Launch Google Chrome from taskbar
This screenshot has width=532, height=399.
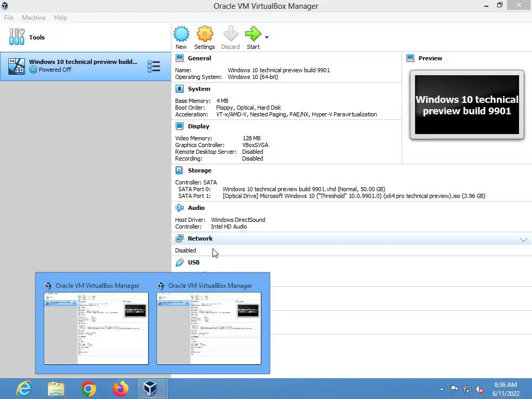tap(88, 389)
